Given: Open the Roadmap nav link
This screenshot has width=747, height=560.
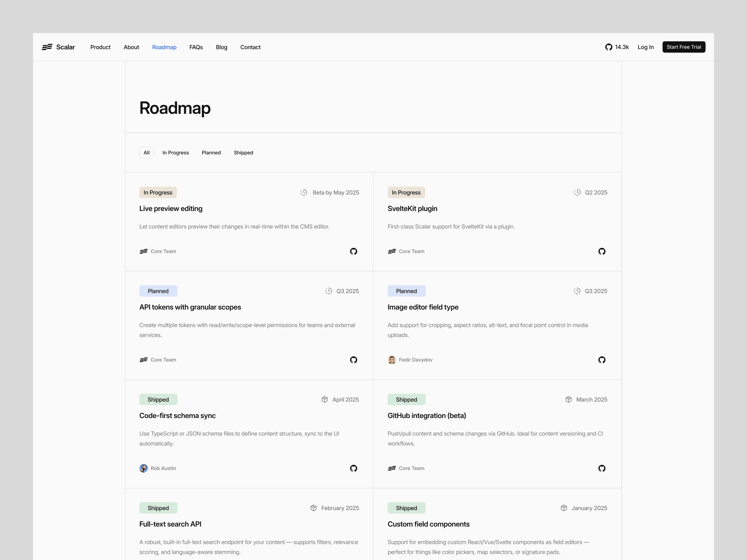Looking at the screenshot, I should click(164, 47).
